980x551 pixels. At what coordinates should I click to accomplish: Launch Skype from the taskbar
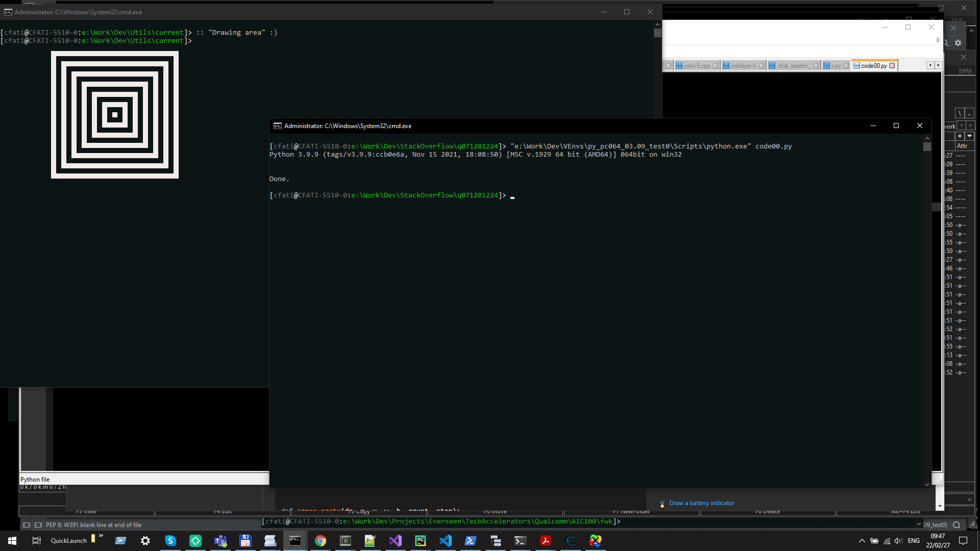(x=170, y=541)
